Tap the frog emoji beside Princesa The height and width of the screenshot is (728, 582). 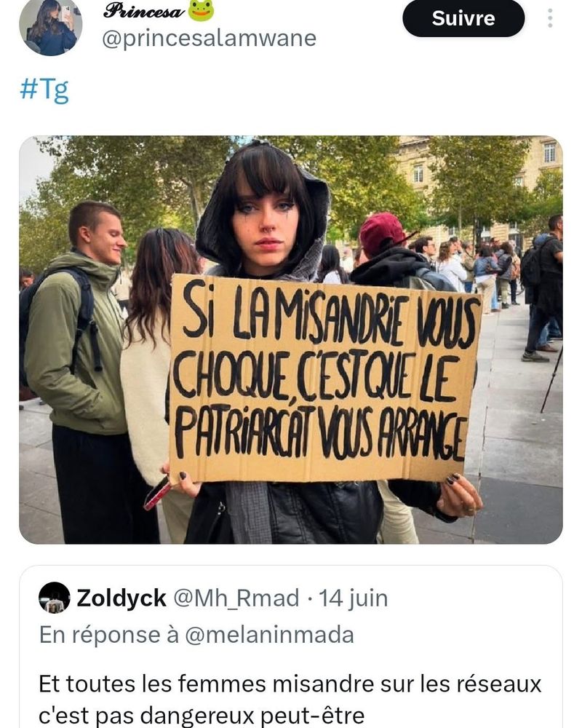tap(200, 11)
